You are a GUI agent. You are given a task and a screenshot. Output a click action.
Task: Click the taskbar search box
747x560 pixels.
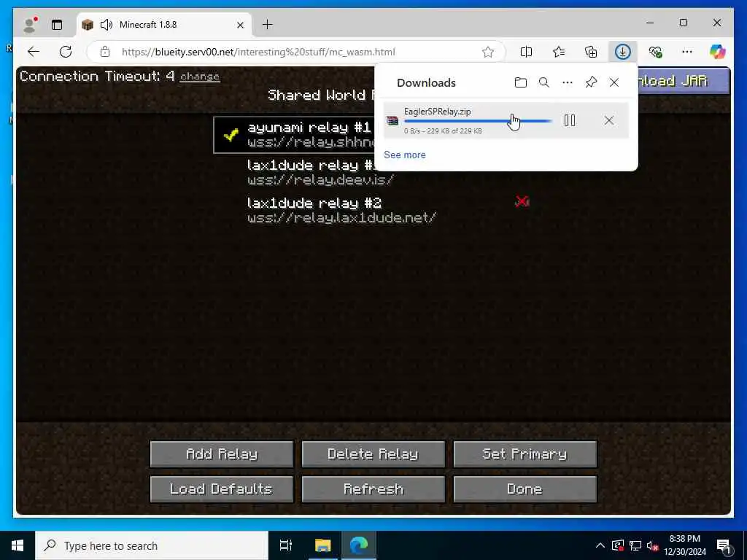pos(152,545)
